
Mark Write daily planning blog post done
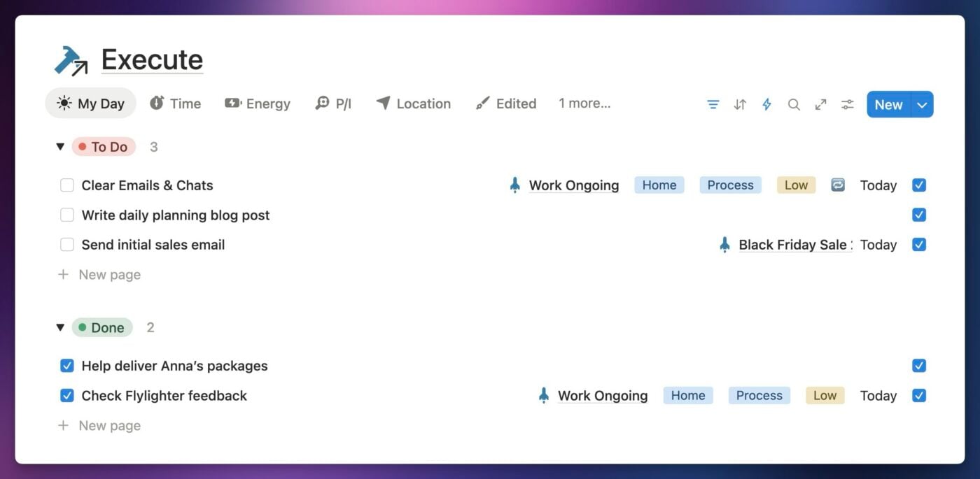click(x=67, y=215)
